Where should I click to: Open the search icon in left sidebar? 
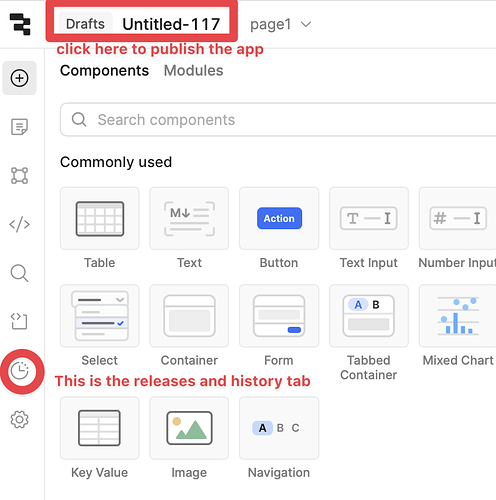19,273
